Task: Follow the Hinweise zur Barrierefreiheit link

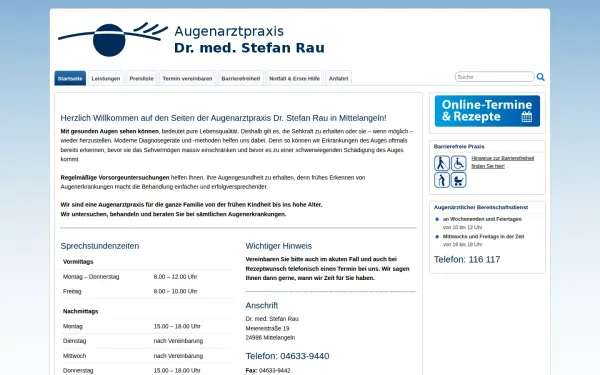Action: [502, 162]
